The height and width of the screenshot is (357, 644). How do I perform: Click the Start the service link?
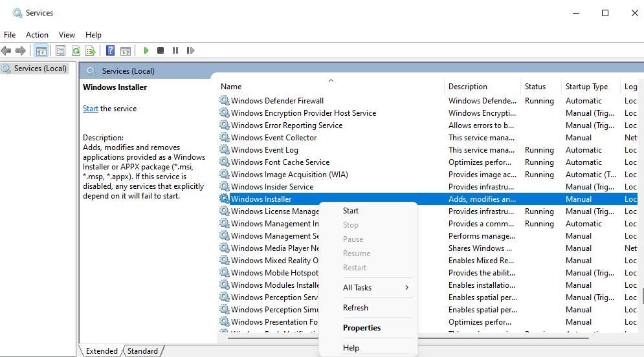(91, 109)
